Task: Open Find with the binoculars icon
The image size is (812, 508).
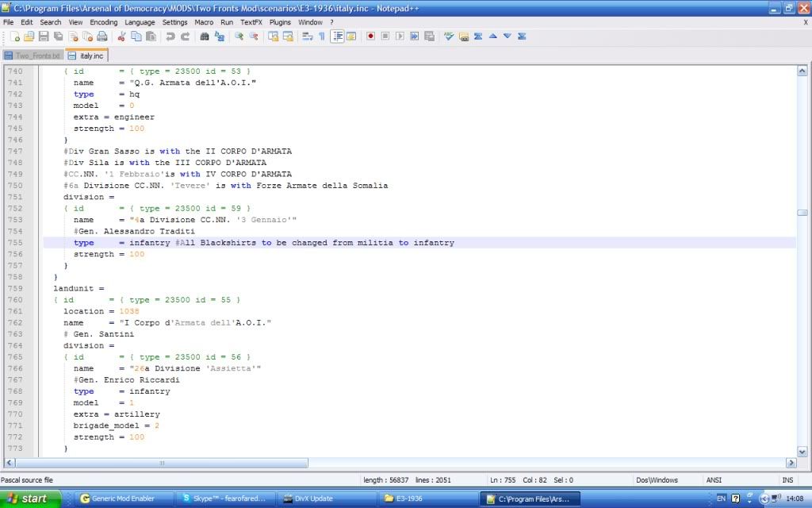Action: 205,37
